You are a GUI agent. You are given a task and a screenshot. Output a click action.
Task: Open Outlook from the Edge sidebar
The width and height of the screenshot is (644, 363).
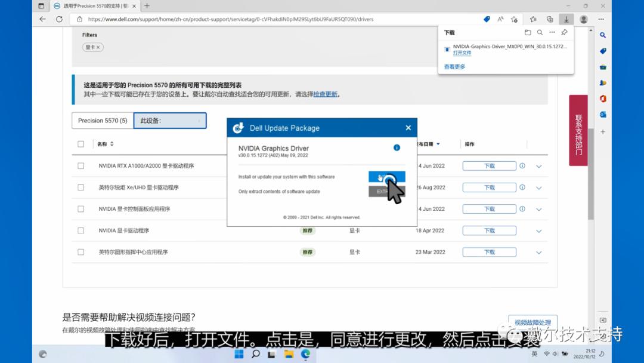(603, 114)
